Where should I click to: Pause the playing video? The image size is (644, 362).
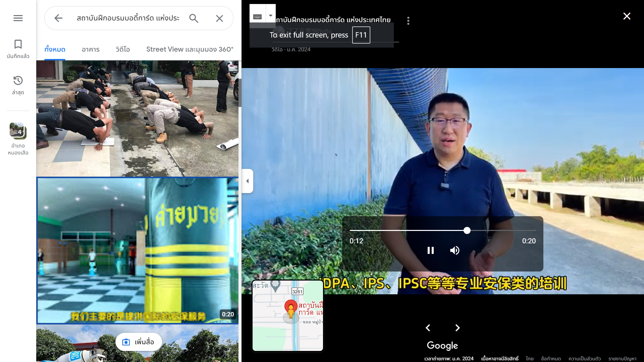[431, 250]
